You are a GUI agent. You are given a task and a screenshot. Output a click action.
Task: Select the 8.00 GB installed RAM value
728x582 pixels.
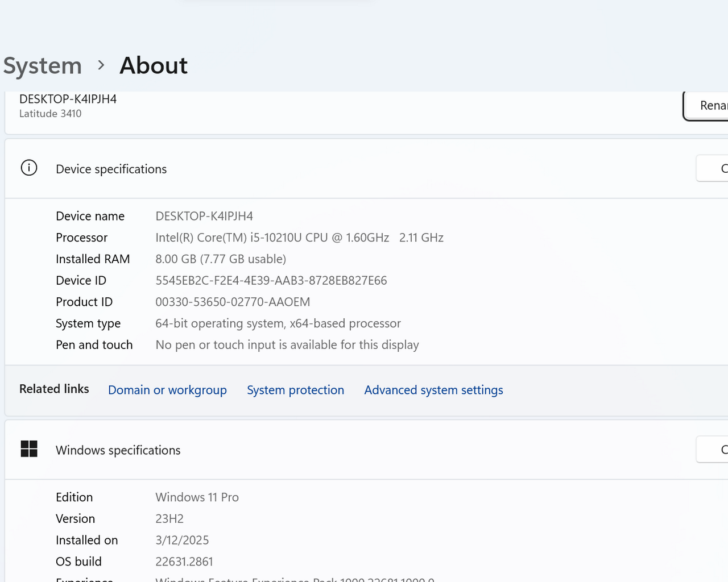coord(221,259)
